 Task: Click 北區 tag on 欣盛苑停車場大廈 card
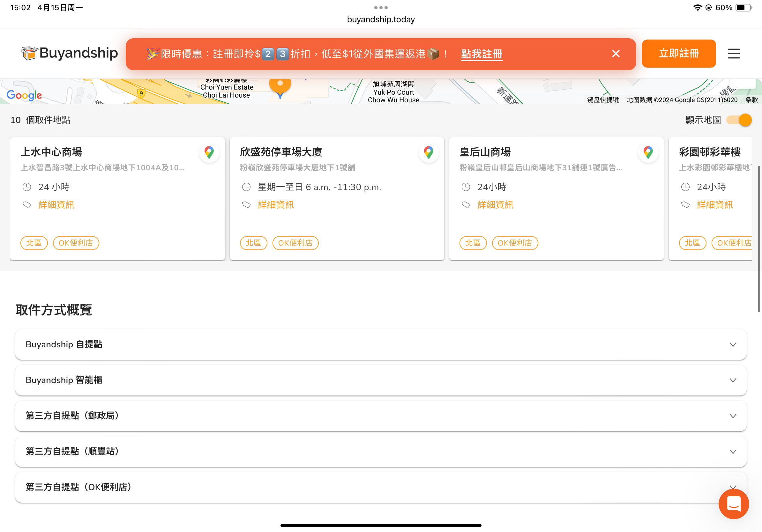[253, 243]
